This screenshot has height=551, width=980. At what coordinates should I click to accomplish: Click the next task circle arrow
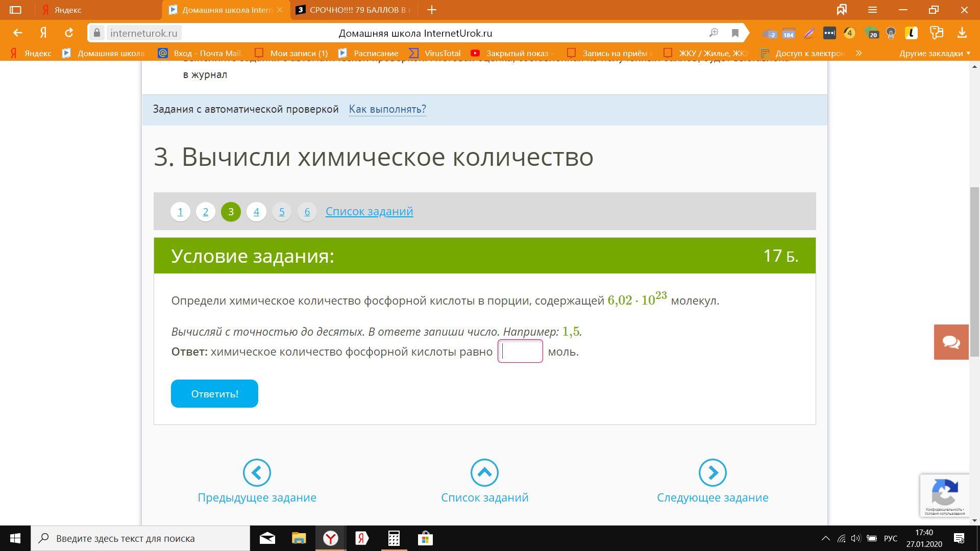point(713,472)
